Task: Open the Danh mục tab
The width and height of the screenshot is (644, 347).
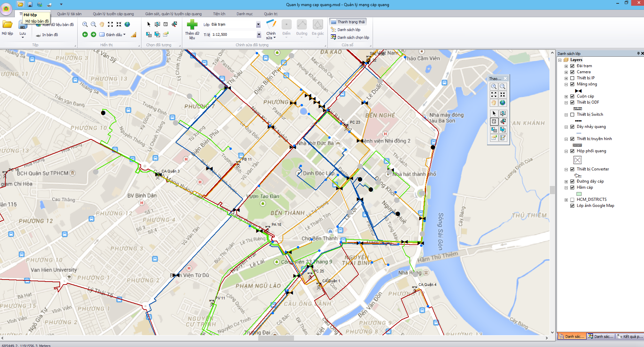Action: 245,14
